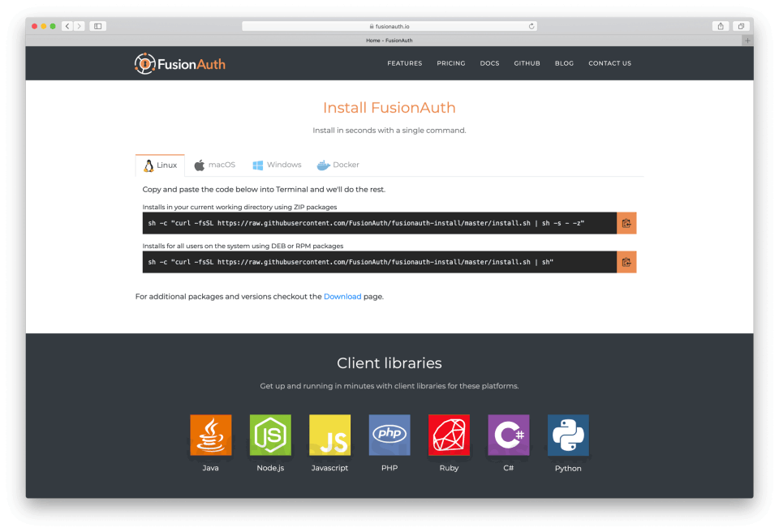Select the Docker install tab
Viewport: 779px width, 532px height.
[x=338, y=165]
